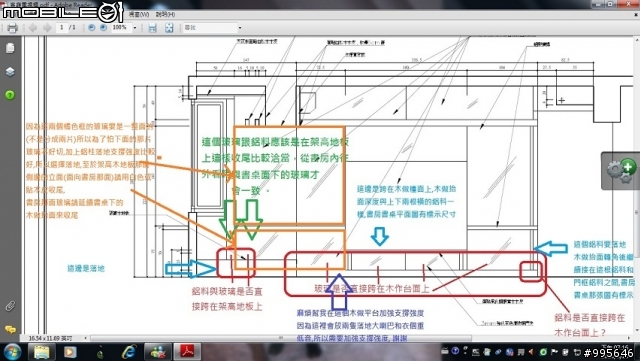Click the floating gear-with-plus widget

pyautogui.click(x=621, y=171)
